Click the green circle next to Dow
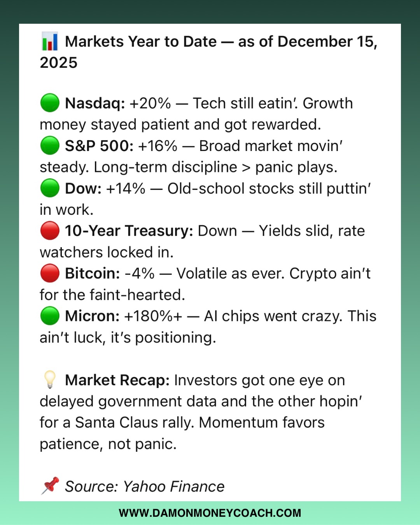 [50, 188]
